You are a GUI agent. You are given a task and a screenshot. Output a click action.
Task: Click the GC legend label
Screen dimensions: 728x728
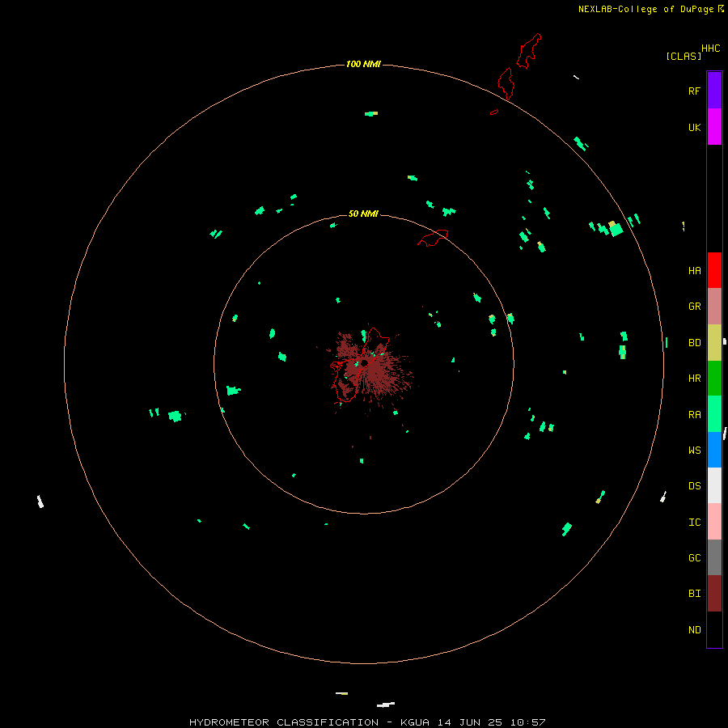[x=694, y=558]
